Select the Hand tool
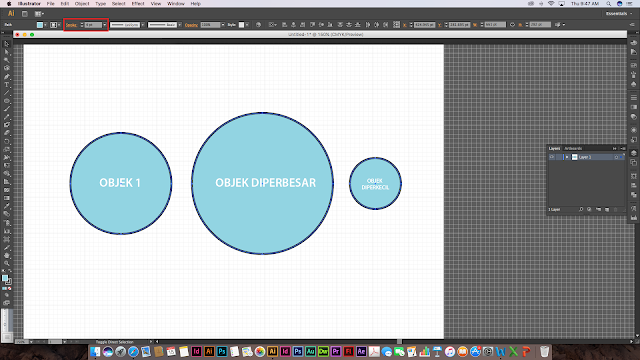The height and width of the screenshot is (360, 640). pos(7,256)
